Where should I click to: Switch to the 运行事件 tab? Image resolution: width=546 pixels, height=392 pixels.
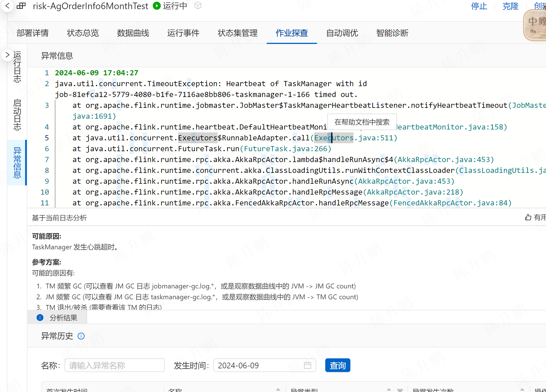pos(183,33)
